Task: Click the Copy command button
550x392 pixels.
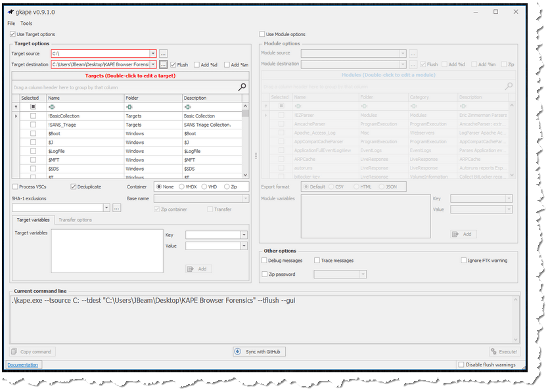Action: (x=32, y=351)
